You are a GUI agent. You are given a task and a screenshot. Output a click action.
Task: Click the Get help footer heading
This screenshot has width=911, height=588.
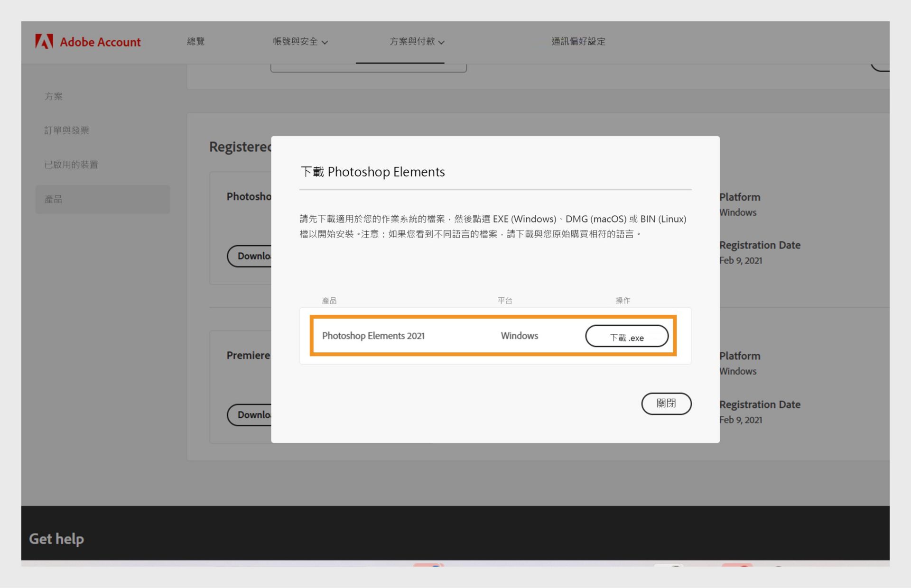coord(56,539)
